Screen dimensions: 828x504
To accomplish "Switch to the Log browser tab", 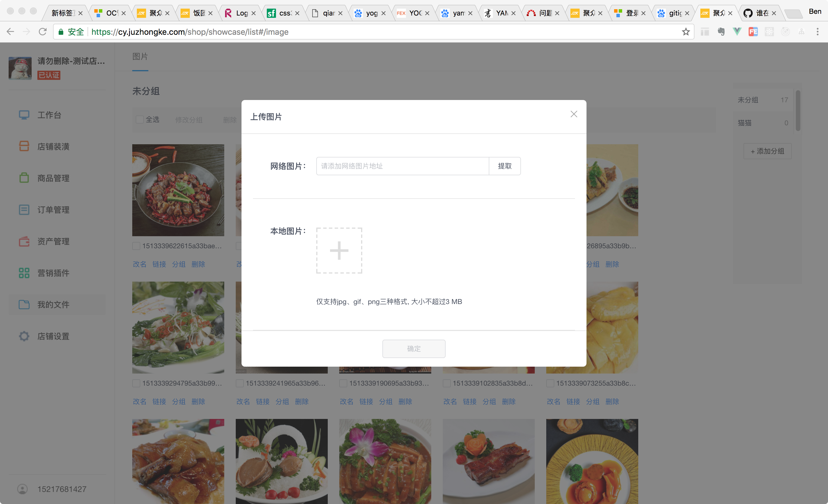I will (x=241, y=13).
